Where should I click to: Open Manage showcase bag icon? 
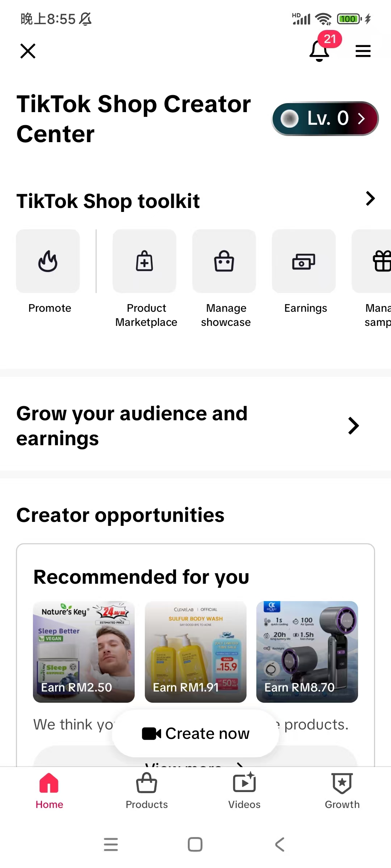click(224, 261)
